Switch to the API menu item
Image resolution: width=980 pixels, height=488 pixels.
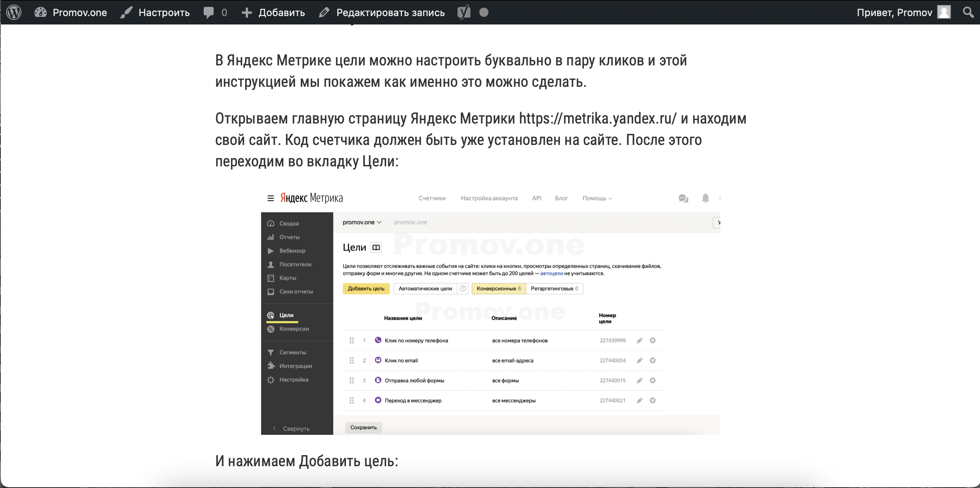coord(537,198)
